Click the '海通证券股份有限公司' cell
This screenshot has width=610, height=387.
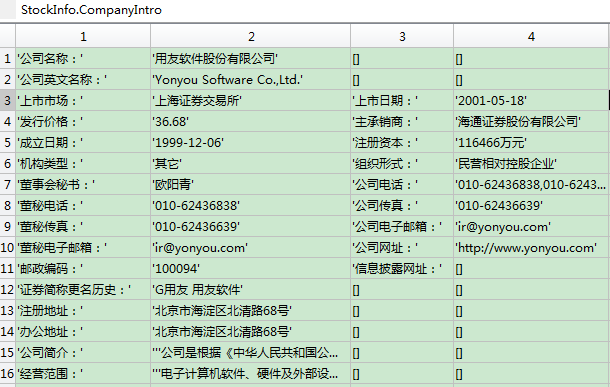coord(531,122)
